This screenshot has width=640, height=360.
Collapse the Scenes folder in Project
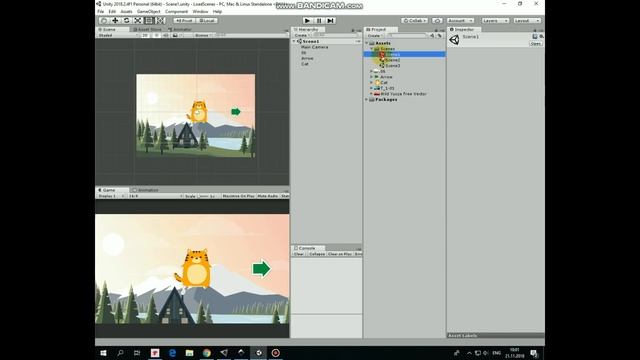[x=372, y=49]
